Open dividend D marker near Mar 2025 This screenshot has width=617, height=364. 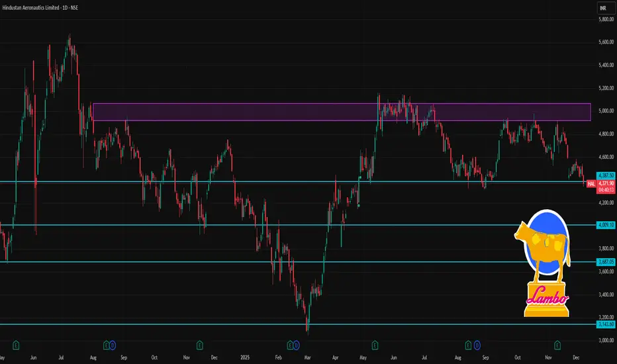pyautogui.click(x=297, y=345)
